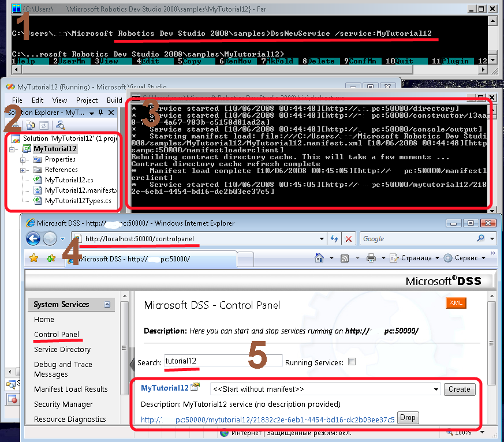This screenshot has width=504, height=442.
Task: Pin the Solution Explorer panel with auto-hide icon
Action: 101,113
